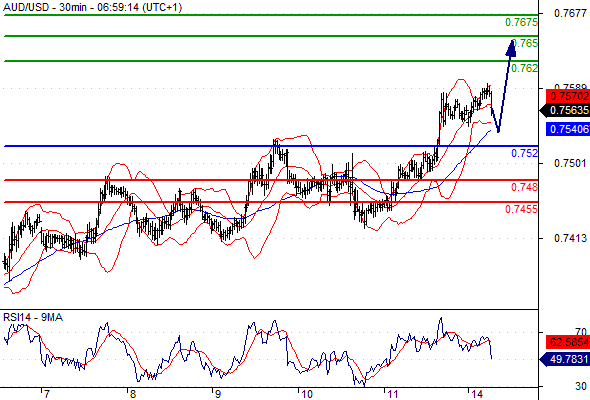The width and height of the screenshot is (590, 400).
Task: Click date marker 9 on time axis
Action: pos(218,394)
